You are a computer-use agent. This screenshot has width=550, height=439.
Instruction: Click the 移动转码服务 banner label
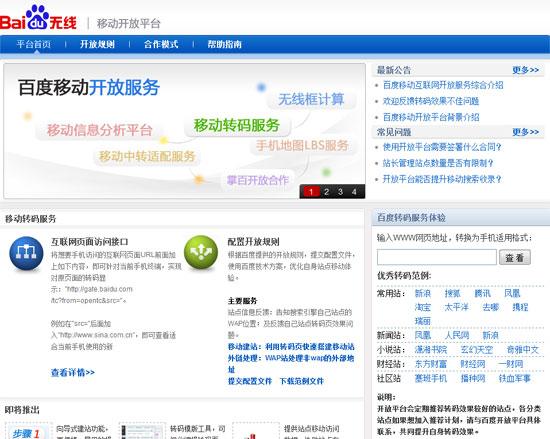pos(237,125)
